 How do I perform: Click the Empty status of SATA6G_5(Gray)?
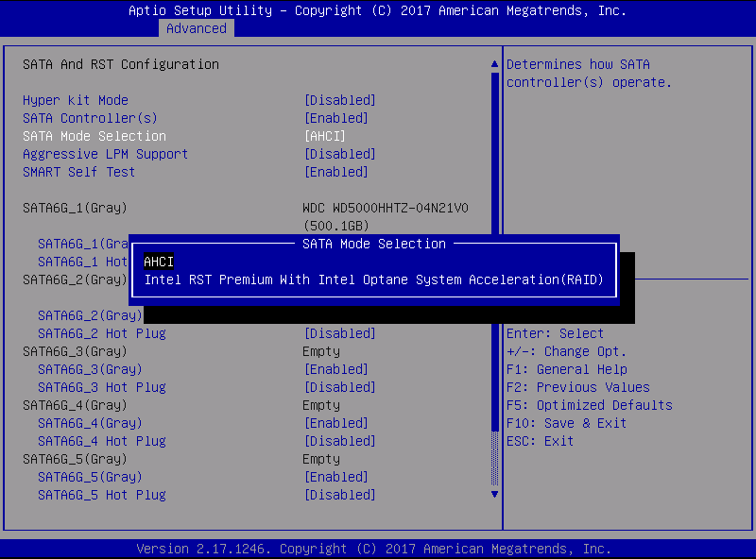[321, 459]
